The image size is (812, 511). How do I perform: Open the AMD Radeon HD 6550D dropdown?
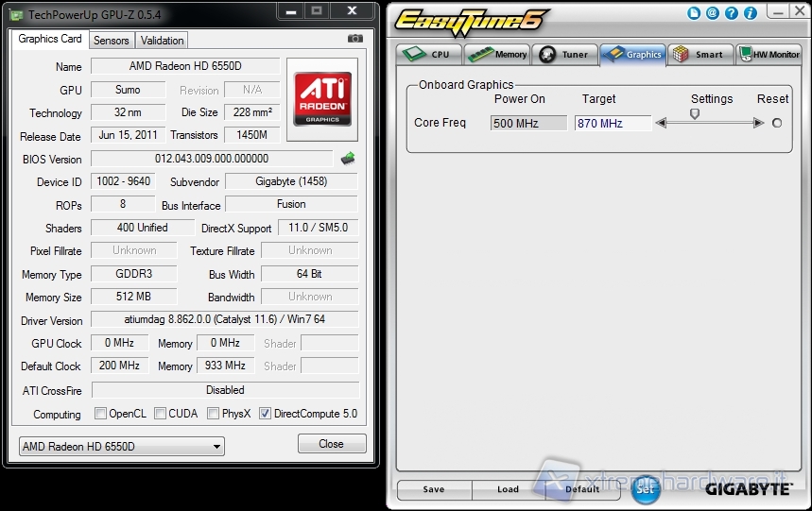tap(122, 446)
